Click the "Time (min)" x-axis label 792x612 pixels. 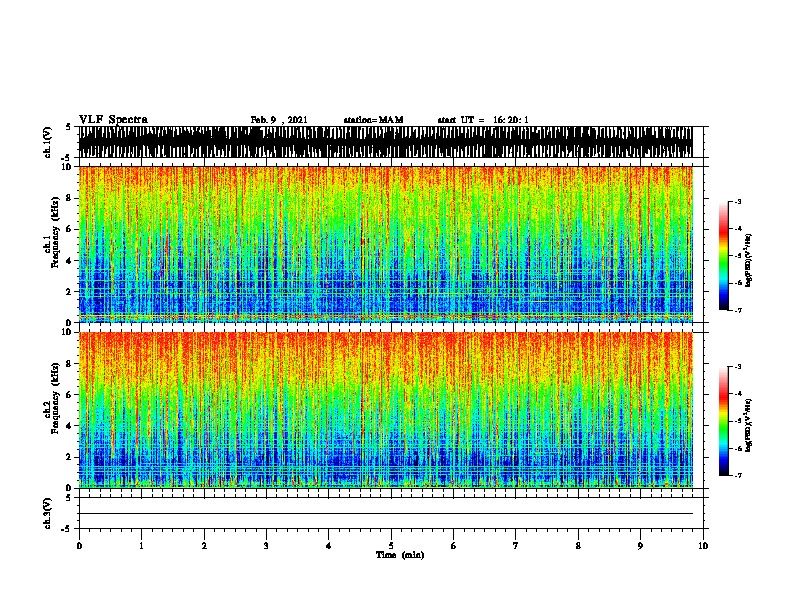click(400, 555)
